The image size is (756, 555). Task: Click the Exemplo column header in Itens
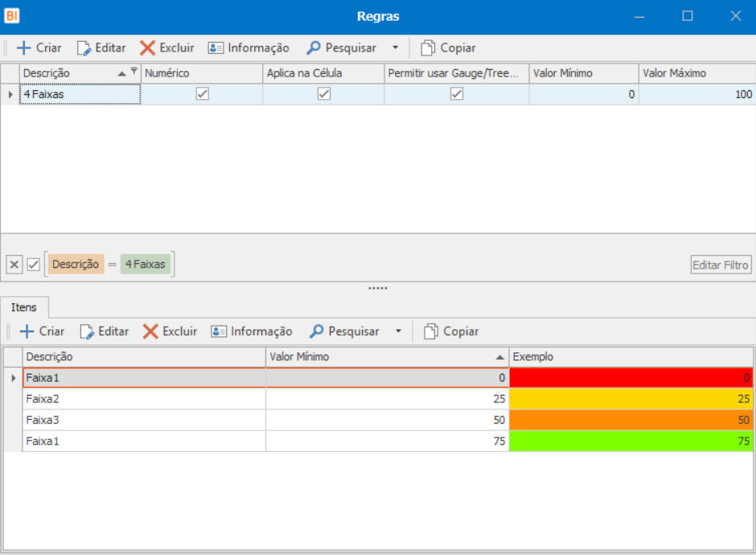631,357
